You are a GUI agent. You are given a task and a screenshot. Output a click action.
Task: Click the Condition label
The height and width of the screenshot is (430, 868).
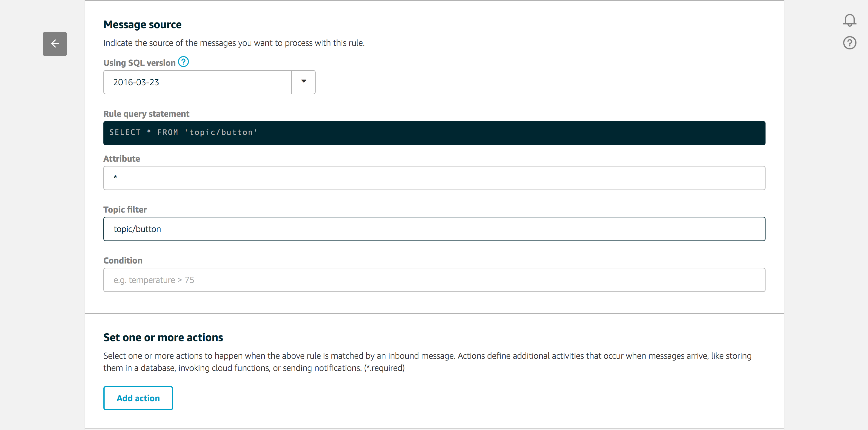pyautogui.click(x=123, y=260)
